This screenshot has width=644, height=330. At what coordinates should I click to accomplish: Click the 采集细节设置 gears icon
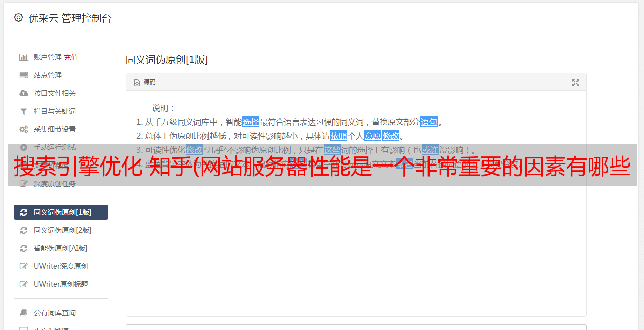coord(23,129)
